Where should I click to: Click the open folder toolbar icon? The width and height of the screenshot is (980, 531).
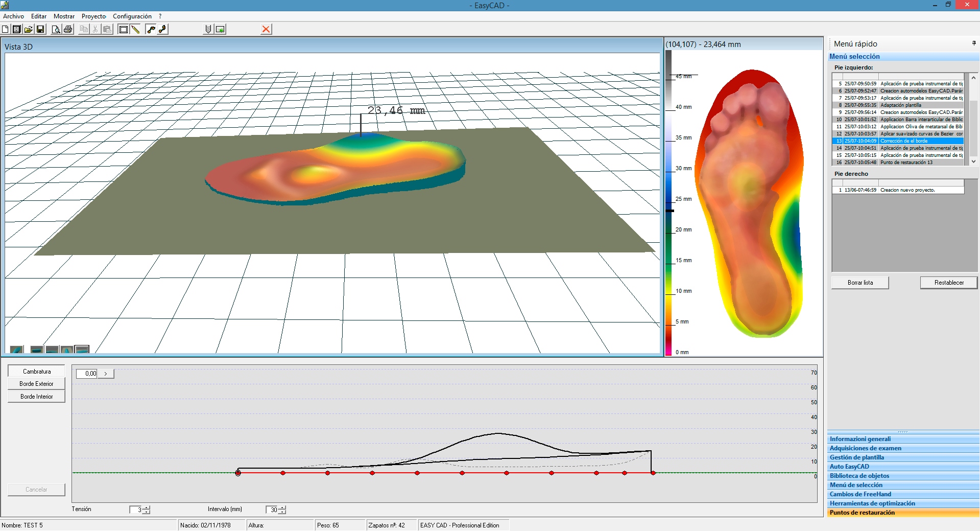[x=29, y=30]
